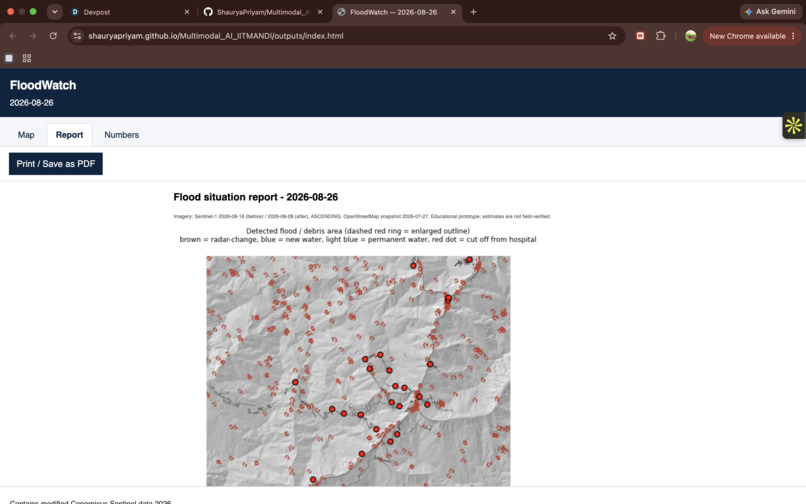Click Print / Save as PDF button

click(x=56, y=164)
